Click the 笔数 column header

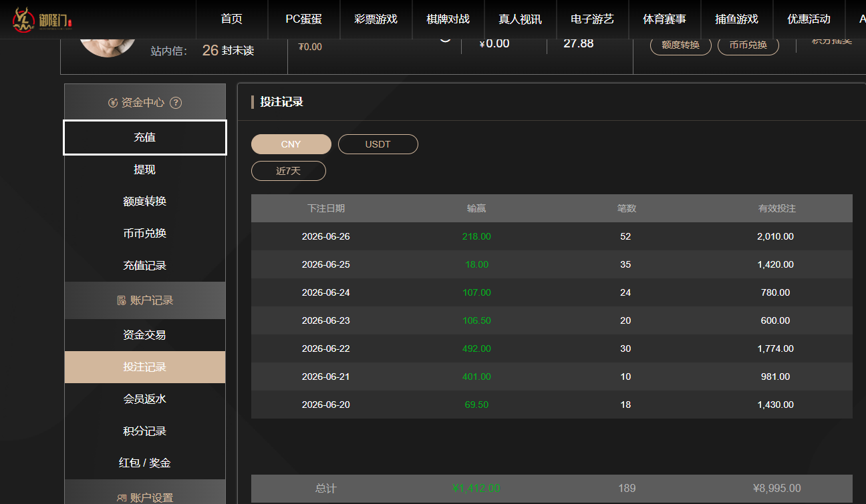coord(627,208)
